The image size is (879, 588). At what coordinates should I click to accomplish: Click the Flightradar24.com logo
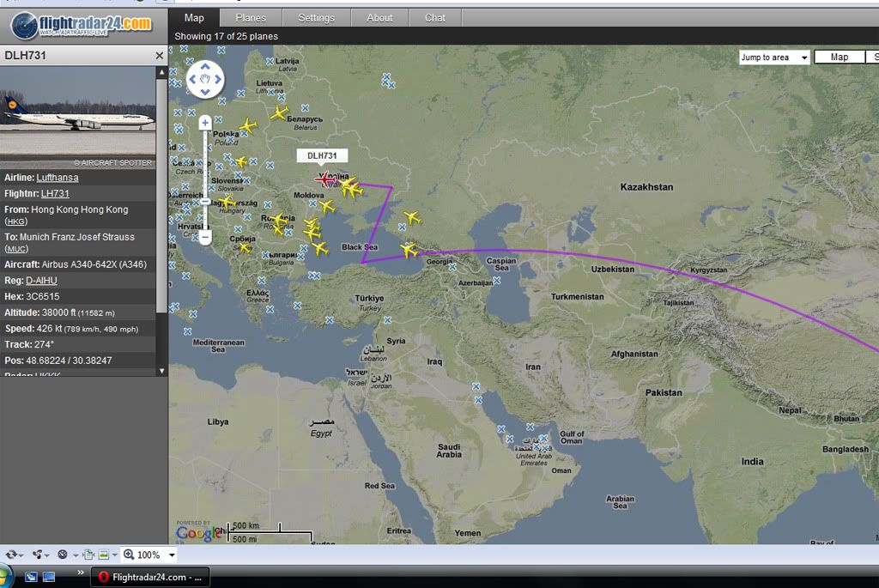tap(82, 25)
